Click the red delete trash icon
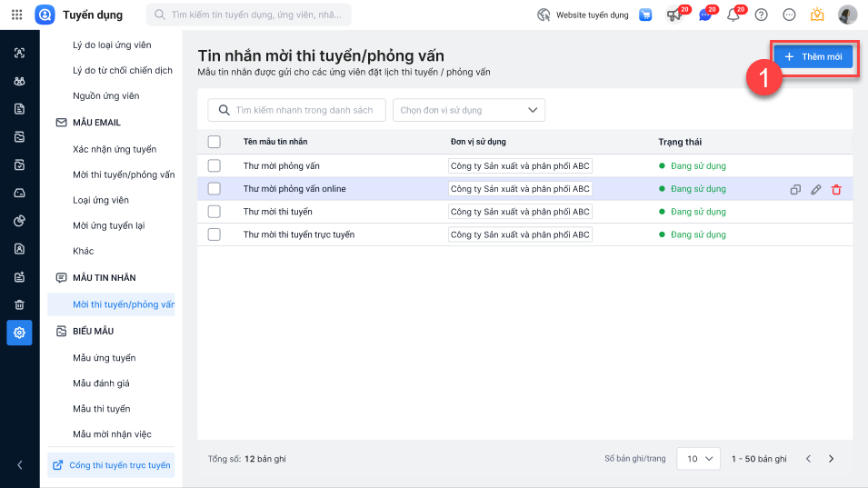The image size is (868, 488). pyautogui.click(x=836, y=189)
